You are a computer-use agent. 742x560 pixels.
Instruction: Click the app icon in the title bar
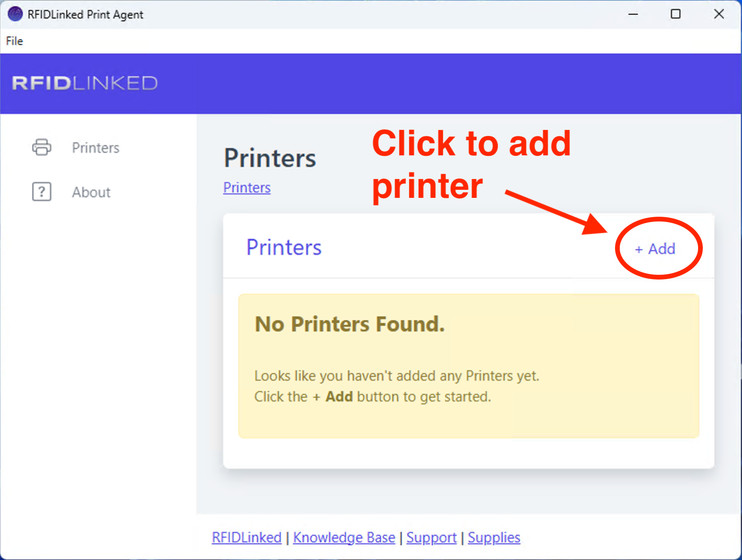pos(15,14)
